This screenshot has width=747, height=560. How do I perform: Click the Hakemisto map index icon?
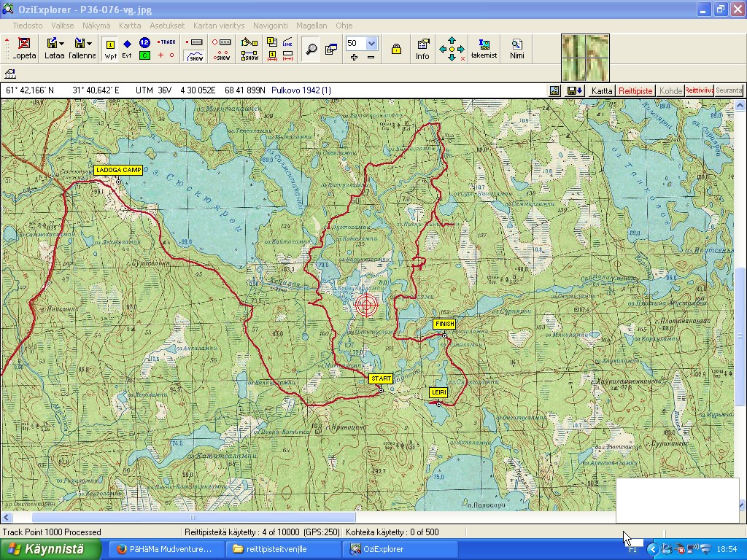coord(484,49)
